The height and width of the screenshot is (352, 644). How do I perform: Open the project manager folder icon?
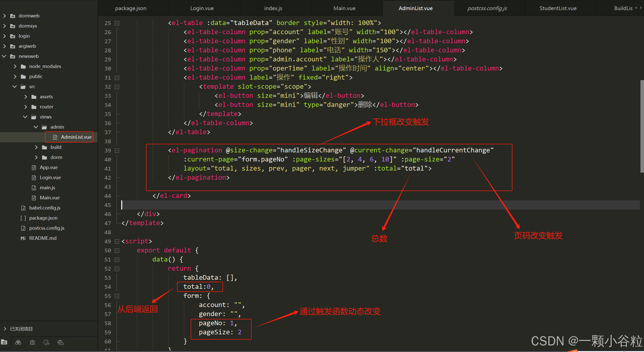pyautogui.click(x=4, y=342)
